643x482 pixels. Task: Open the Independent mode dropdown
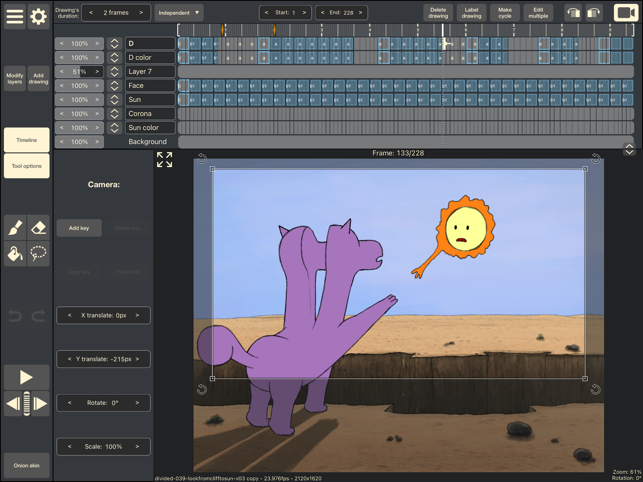(x=179, y=13)
